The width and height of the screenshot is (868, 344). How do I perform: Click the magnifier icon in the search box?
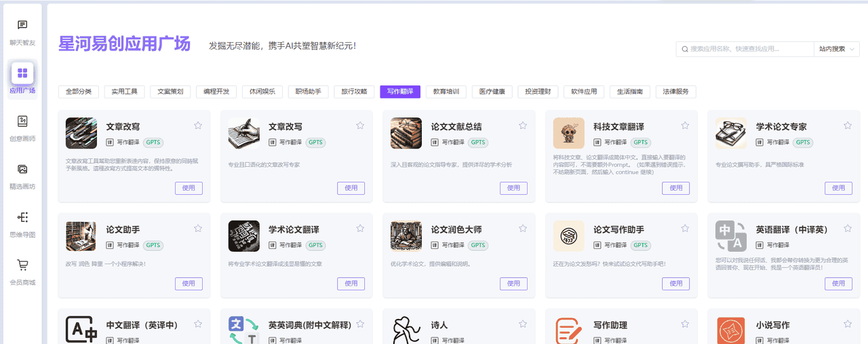[685, 49]
